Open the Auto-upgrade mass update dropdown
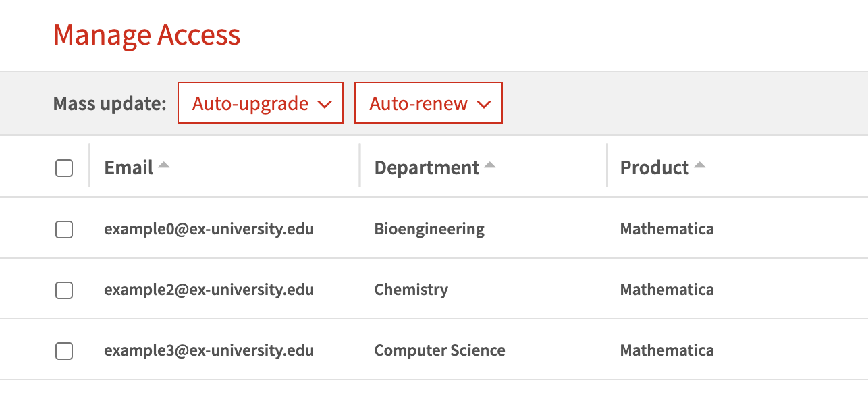 coord(261,103)
